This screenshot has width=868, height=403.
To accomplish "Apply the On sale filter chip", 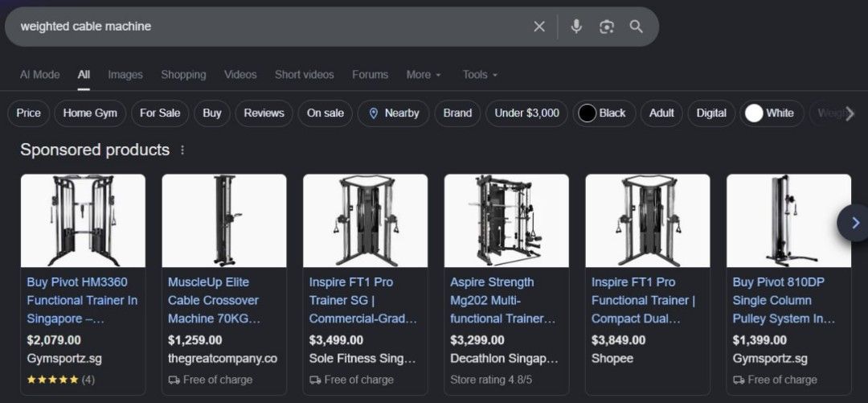I will 325,113.
